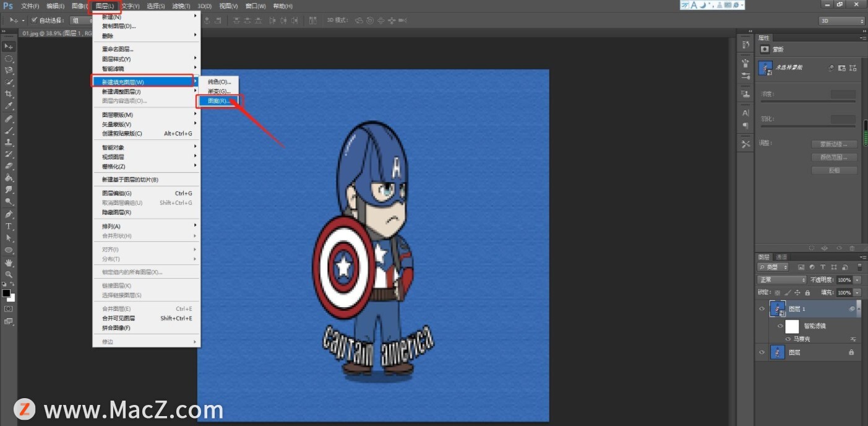Viewport: 868px width, 426px height.
Task: Select the Move tool in the toolbox
Action: tap(9, 46)
